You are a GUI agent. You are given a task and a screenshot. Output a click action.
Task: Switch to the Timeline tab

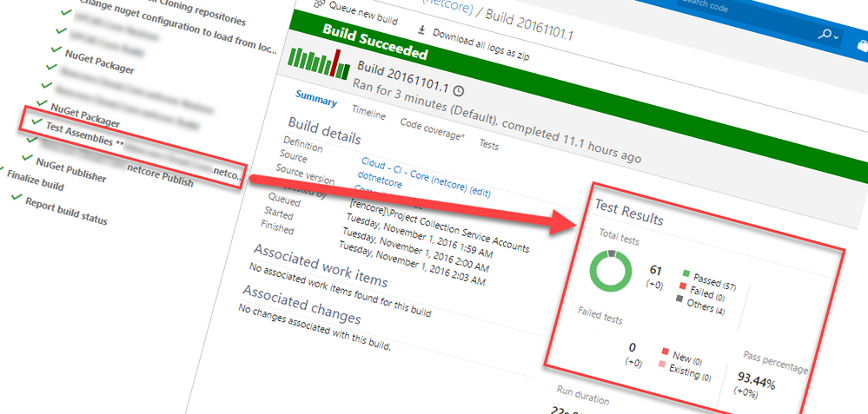click(x=368, y=111)
